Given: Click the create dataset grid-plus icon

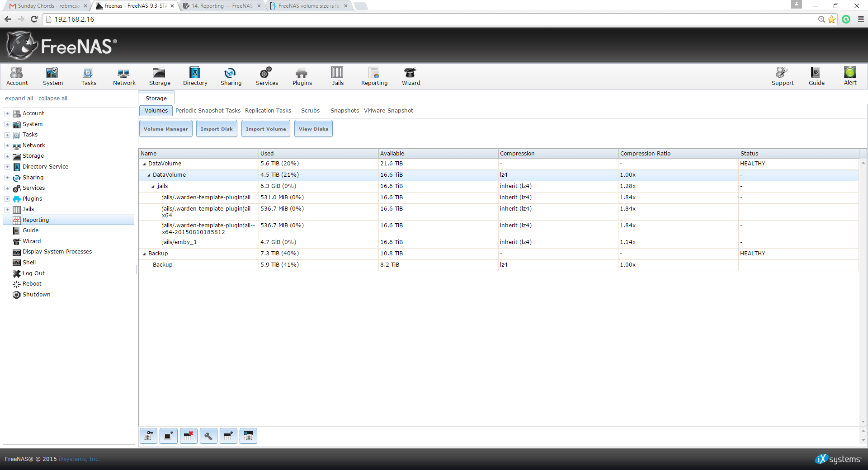Looking at the screenshot, I should (x=228, y=436).
